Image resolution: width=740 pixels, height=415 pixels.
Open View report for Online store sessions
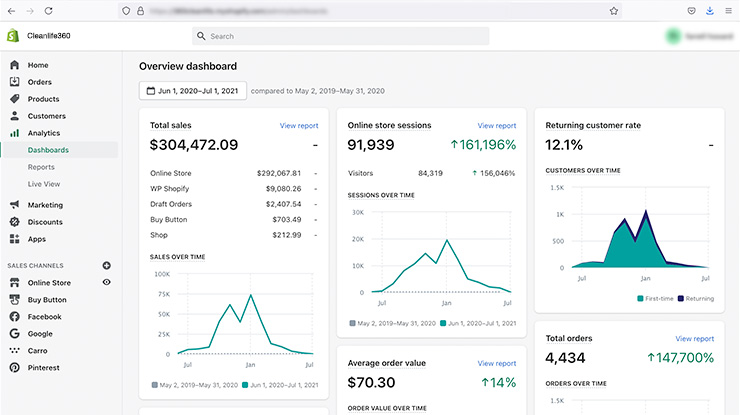(497, 126)
